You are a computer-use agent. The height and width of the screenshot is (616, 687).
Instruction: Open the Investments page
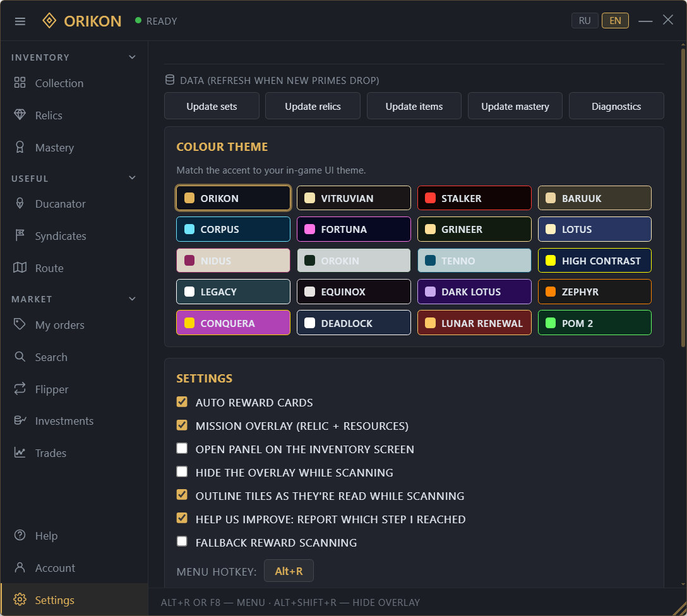pos(74,421)
